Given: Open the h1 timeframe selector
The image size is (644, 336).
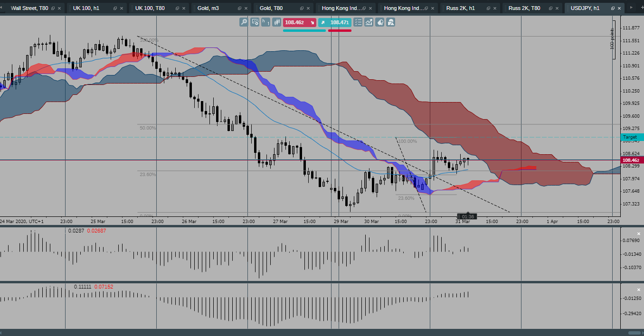Looking at the screenshot, I should (265, 22).
